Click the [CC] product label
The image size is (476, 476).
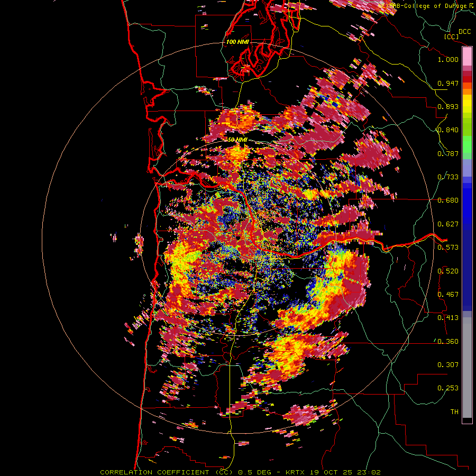452,36
